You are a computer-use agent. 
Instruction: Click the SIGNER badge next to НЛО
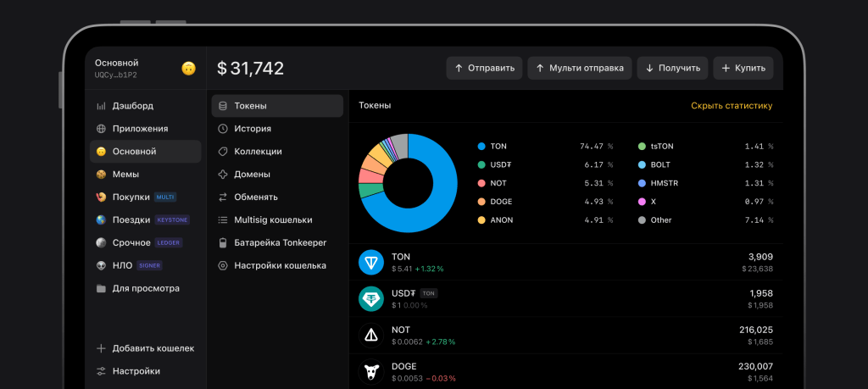149,265
